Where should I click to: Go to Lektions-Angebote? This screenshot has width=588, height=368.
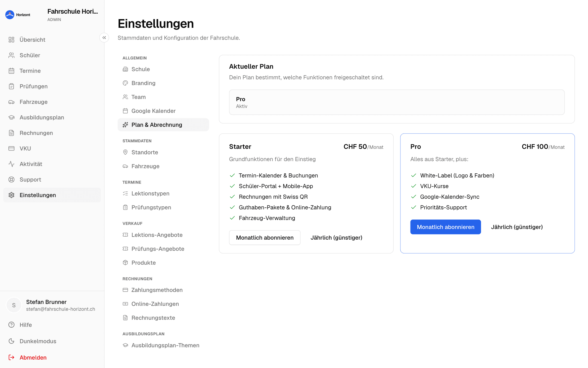coord(163,235)
